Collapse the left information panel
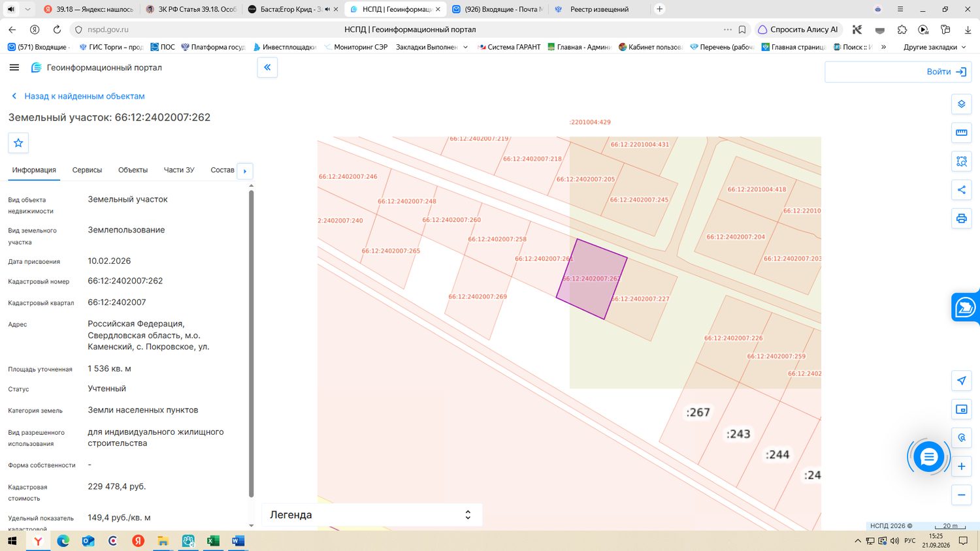Screen dimensions: 980x551 267,67
